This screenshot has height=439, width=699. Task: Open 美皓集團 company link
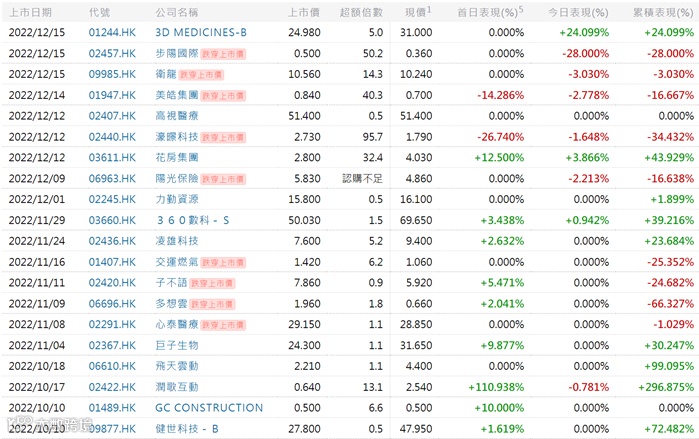[x=177, y=95]
